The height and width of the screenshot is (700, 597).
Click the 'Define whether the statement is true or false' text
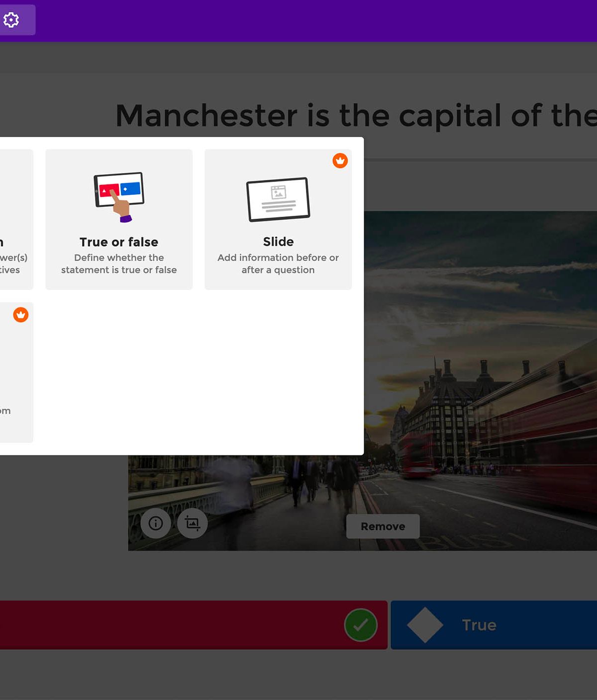pyautogui.click(x=119, y=263)
